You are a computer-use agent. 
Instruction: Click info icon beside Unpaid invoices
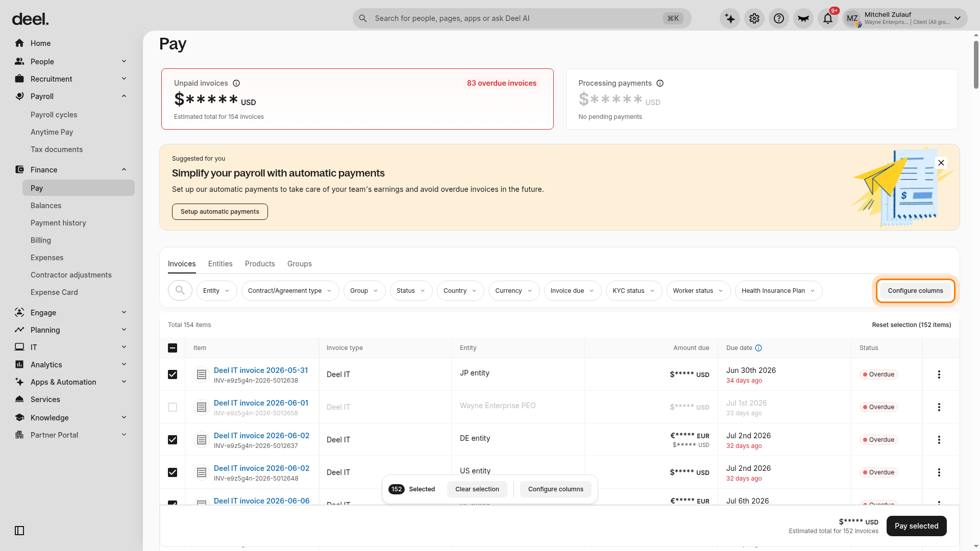pos(236,83)
